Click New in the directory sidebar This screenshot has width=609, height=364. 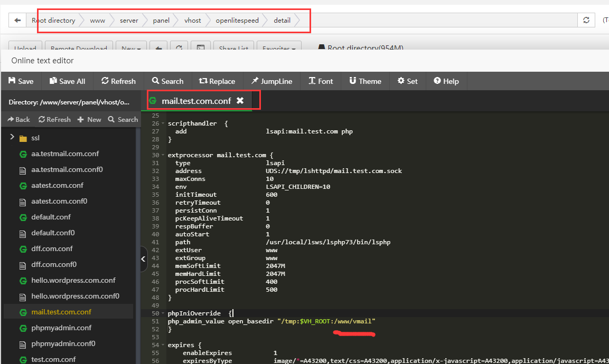point(89,120)
